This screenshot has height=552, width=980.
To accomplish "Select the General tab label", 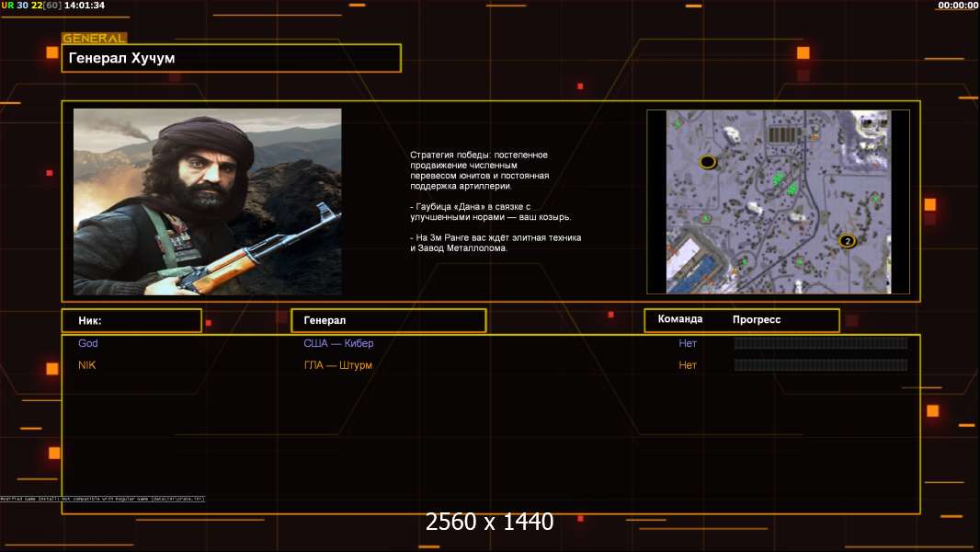I will pos(94,39).
